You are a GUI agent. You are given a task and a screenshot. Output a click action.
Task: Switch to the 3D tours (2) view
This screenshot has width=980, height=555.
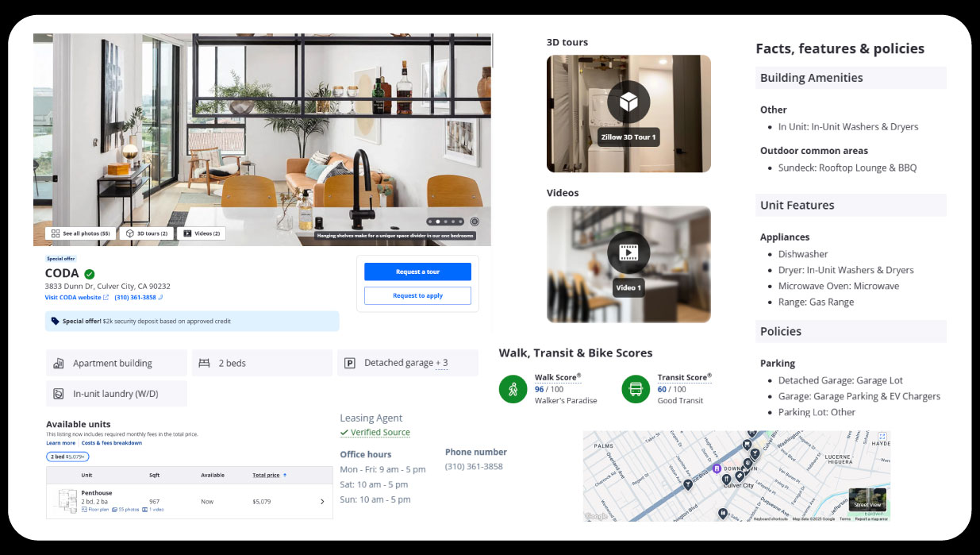(x=147, y=233)
